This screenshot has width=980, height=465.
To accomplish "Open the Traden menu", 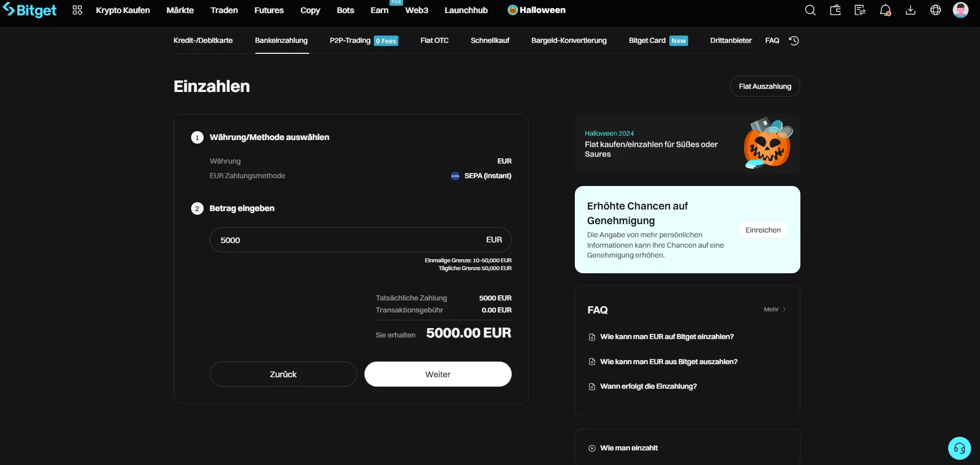I will [224, 10].
